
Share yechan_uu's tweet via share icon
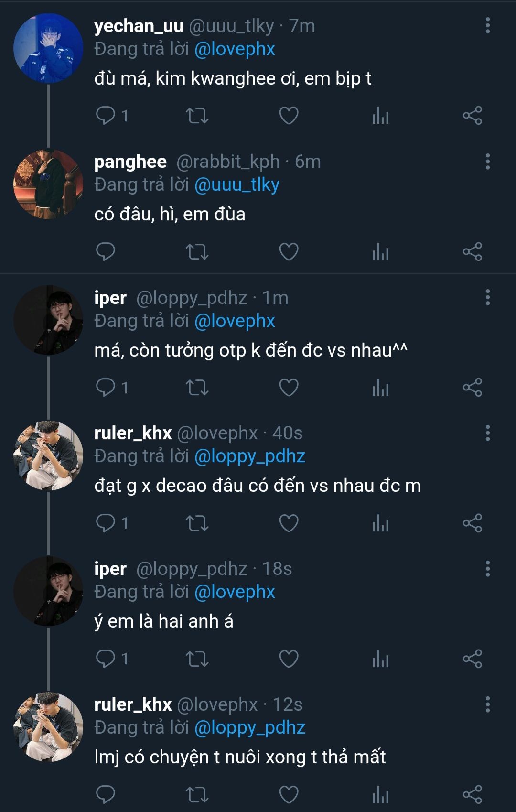coord(472,116)
